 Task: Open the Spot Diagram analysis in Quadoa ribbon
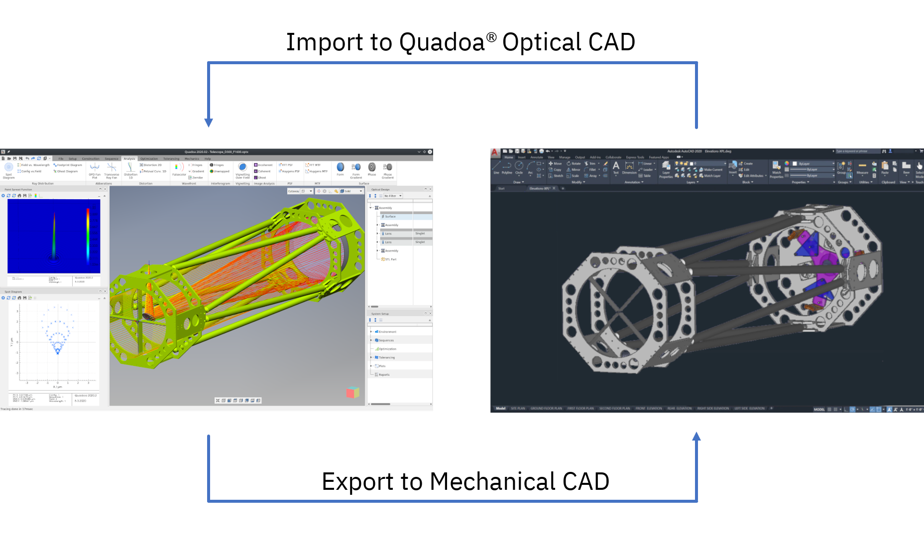click(8, 170)
